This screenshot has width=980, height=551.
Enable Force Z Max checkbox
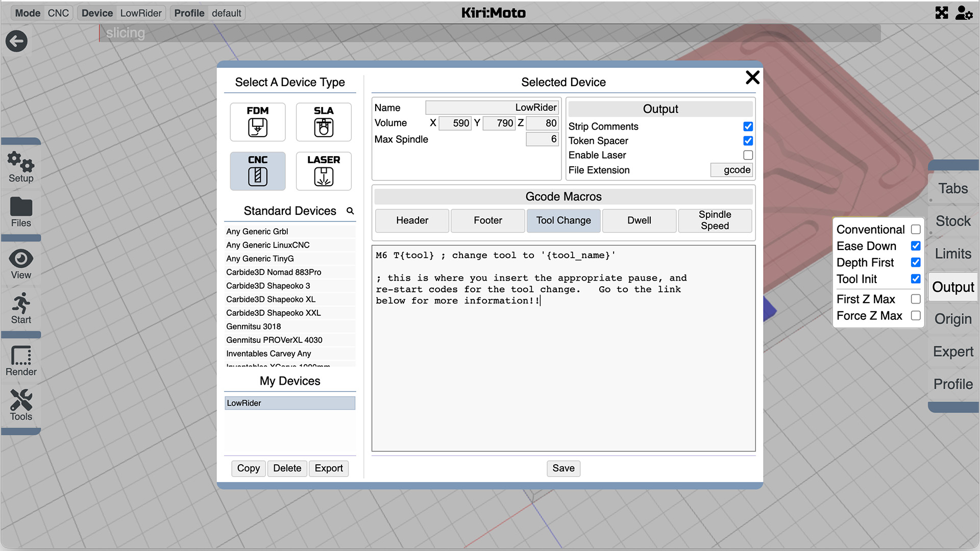click(916, 316)
